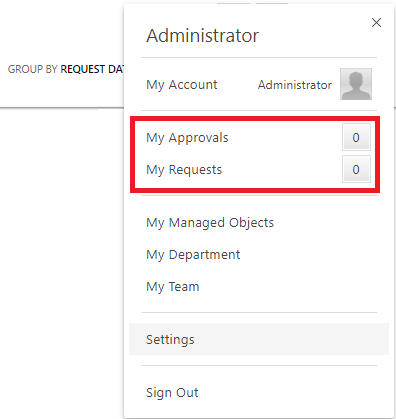Viewport: 396px width, 419px height.
Task: Go to My Managed Objects
Action: pos(210,223)
